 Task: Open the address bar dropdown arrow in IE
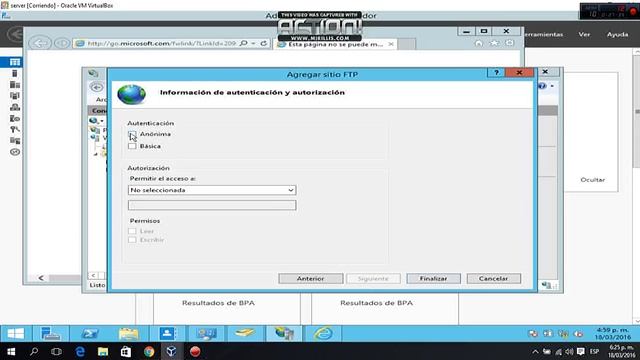tap(253, 43)
